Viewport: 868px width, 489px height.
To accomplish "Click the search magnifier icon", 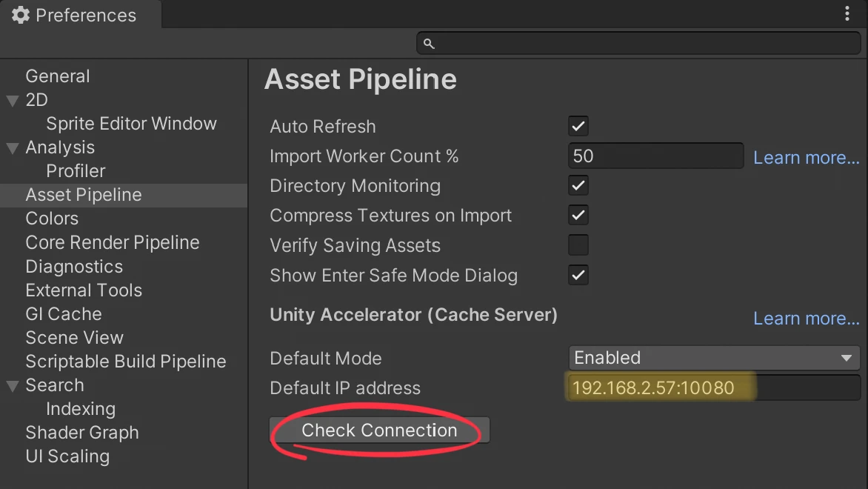I will (x=429, y=44).
